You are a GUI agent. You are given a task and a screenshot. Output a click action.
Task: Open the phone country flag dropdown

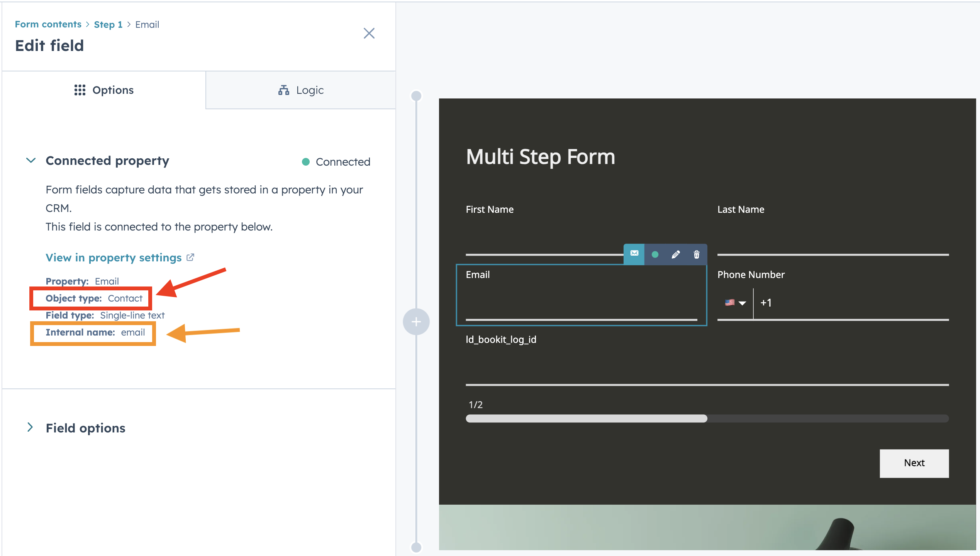[x=735, y=303]
